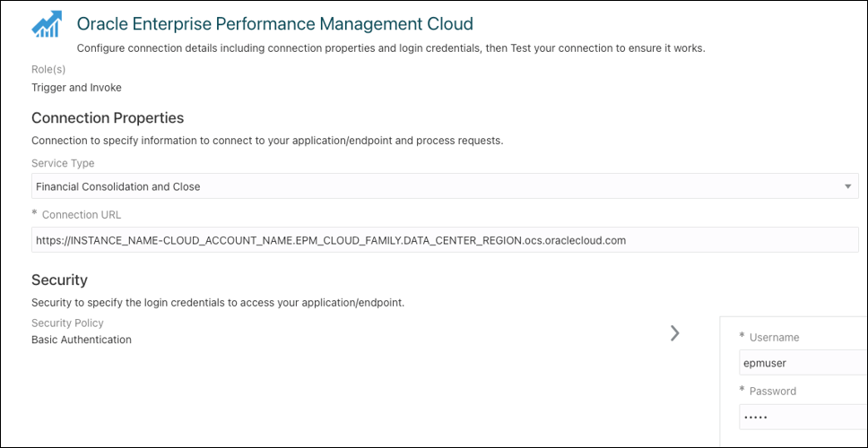The height and width of the screenshot is (448, 868).
Task: Click the Service Type dropdown arrow
Action: tap(847, 186)
